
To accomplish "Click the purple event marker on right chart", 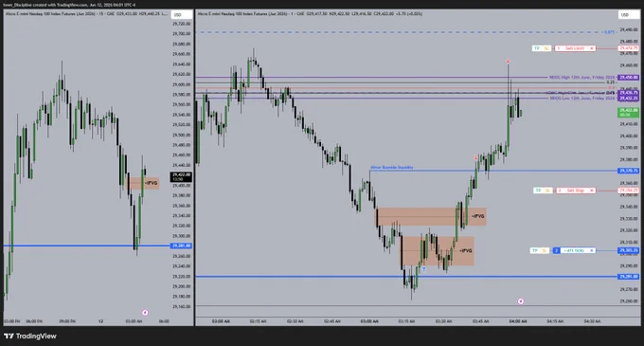I will 520,301.
